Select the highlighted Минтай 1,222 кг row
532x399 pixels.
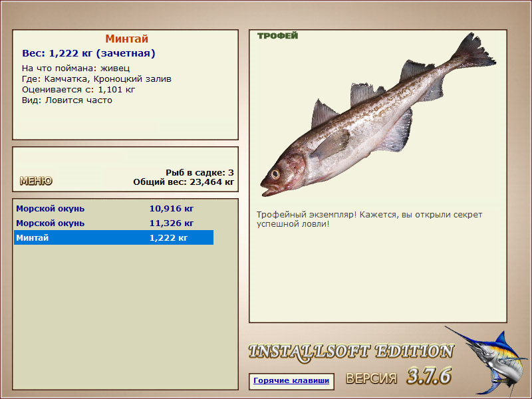click(114, 237)
